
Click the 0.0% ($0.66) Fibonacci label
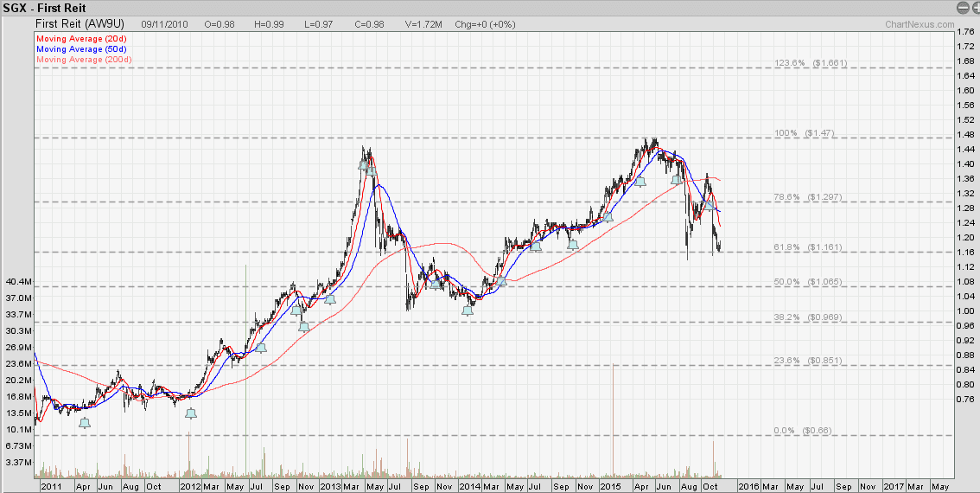[x=804, y=431]
